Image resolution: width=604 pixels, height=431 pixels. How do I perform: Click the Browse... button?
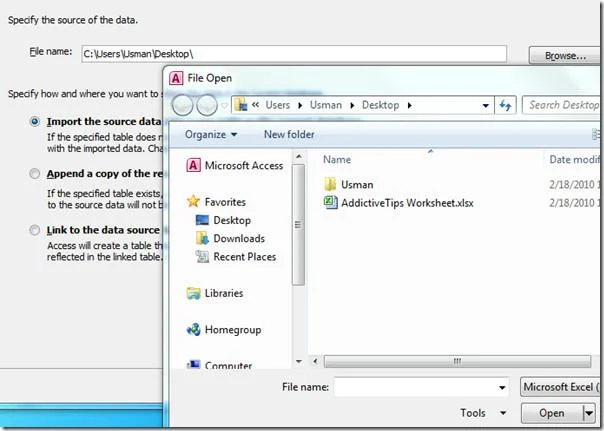pos(565,56)
